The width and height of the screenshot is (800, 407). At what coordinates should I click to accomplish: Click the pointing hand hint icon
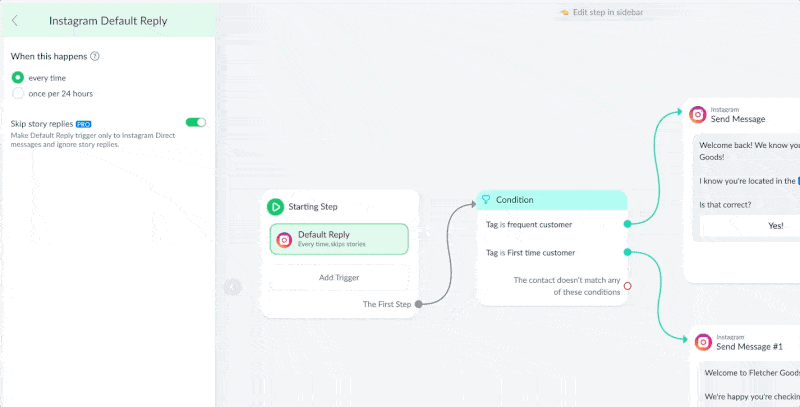[564, 12]
